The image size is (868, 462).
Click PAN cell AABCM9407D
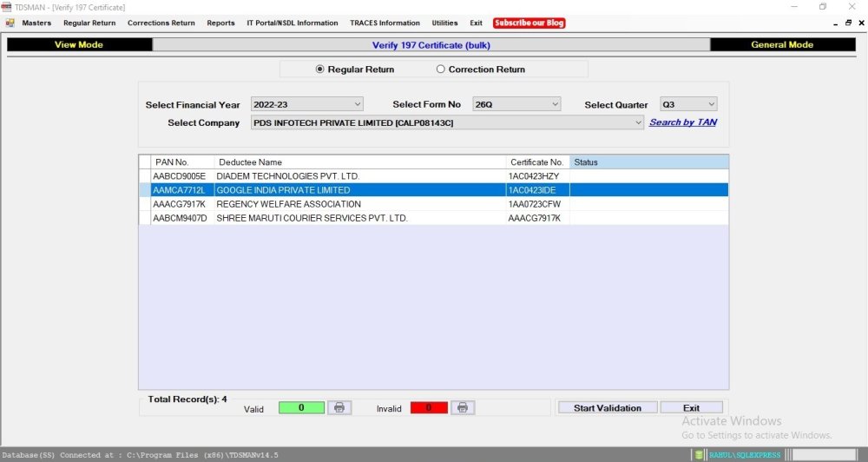[x=182, y=218]
